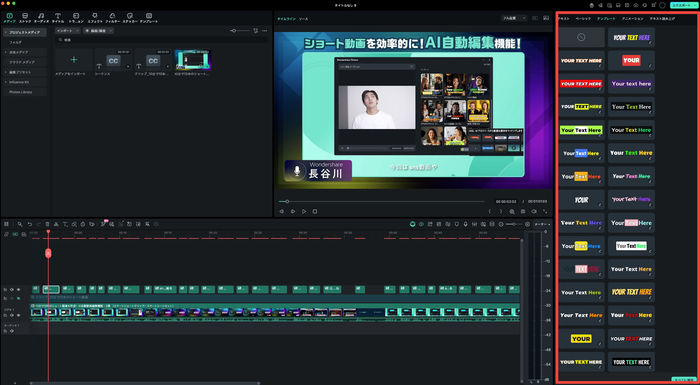Switch to the タイムライン preview tab
This screenshot has height=385, width=700.
(286, 19)
